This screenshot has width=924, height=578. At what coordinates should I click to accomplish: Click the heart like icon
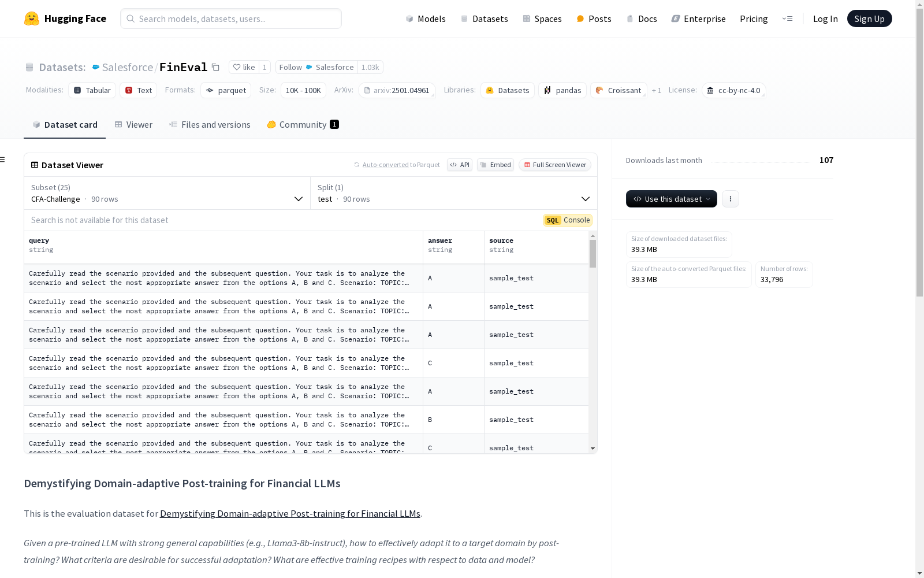[236, 67]
